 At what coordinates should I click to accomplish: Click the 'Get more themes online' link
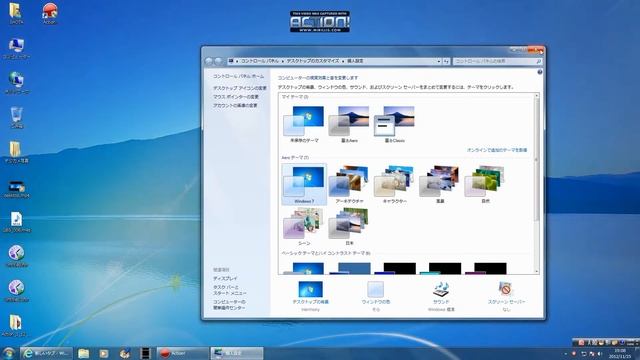click(497, 150)
